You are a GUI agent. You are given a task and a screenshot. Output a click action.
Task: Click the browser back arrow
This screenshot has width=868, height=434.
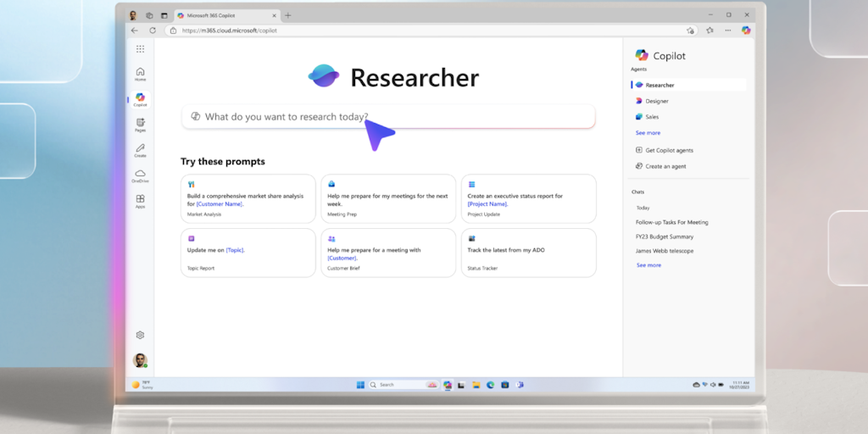(x=135, y=31)
